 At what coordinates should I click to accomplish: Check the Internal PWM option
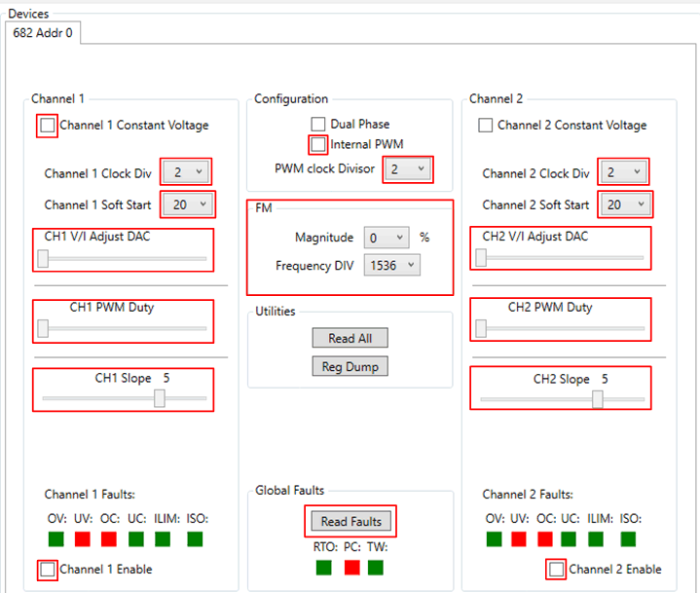[318, 144]
